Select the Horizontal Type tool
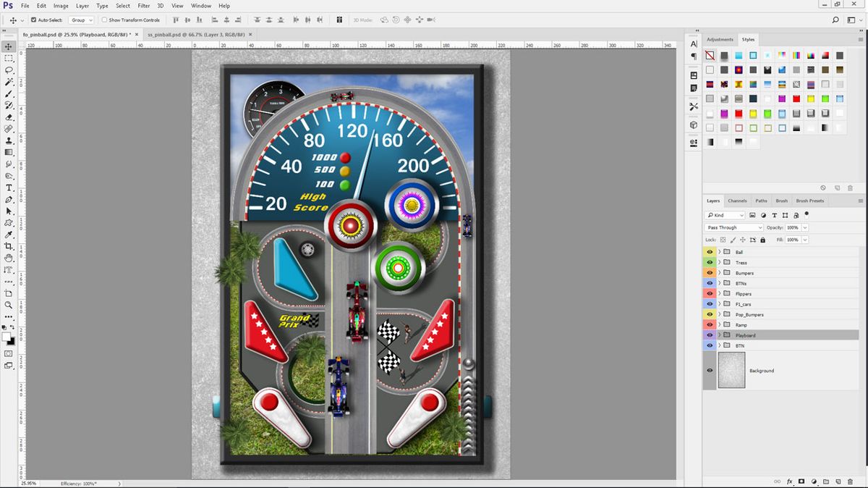 [x=9, y=188]
